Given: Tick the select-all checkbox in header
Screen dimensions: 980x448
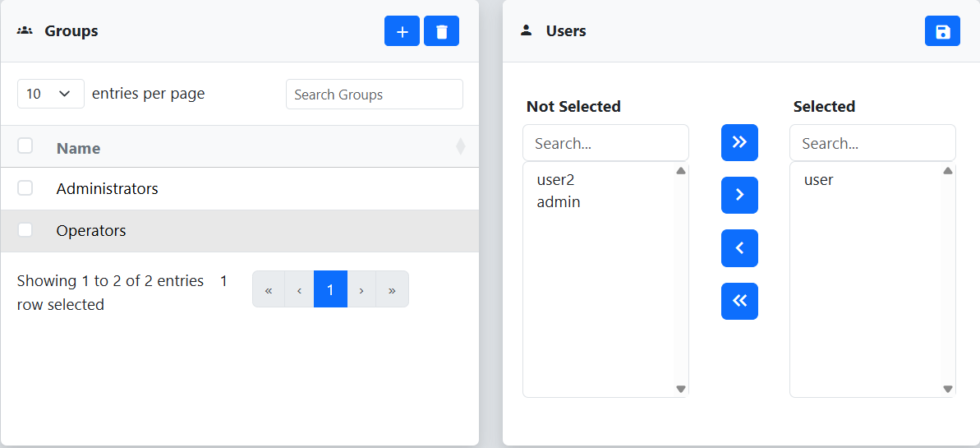Looking at the screenshot, I should pos(25,145).
